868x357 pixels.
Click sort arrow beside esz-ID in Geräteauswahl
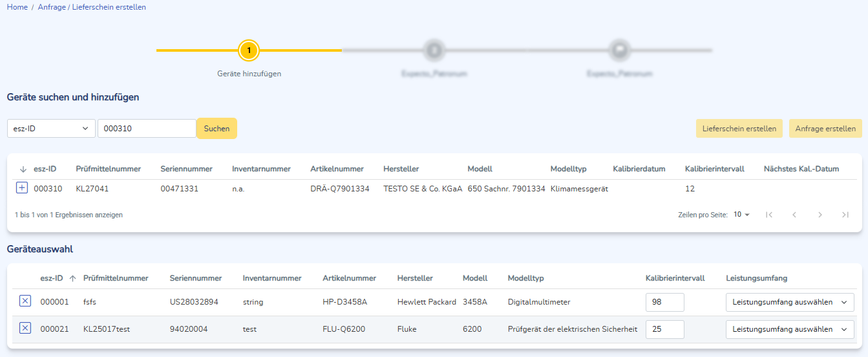point(72,278)
